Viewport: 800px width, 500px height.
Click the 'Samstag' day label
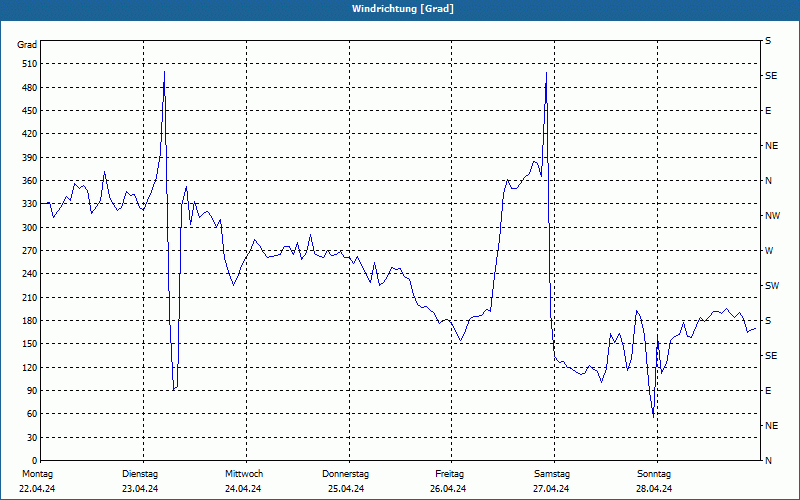coord(552,474)
